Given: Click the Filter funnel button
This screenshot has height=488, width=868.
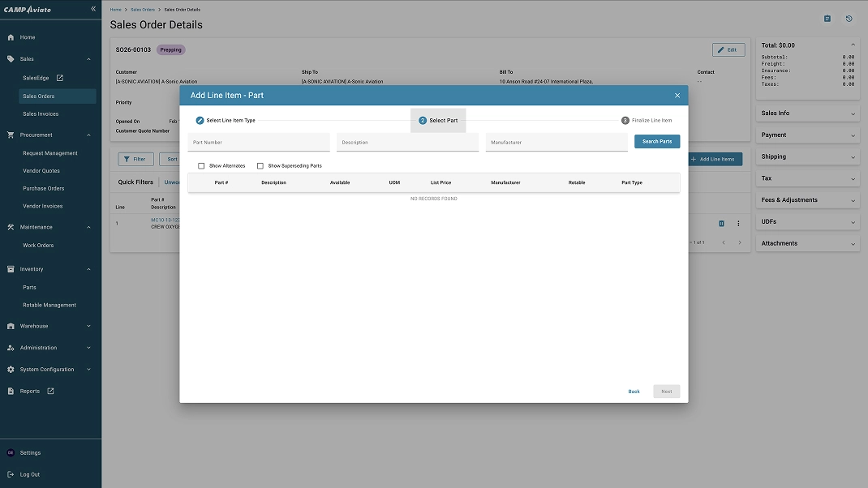Looking at the screenshot, I should [x=135, y=160].
